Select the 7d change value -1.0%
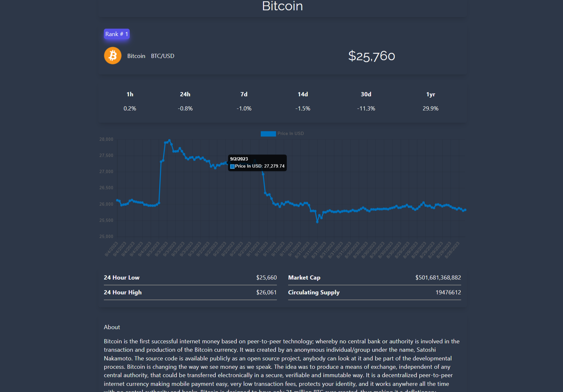This screenshot has height=392, width=563. (x=244, y=108)
